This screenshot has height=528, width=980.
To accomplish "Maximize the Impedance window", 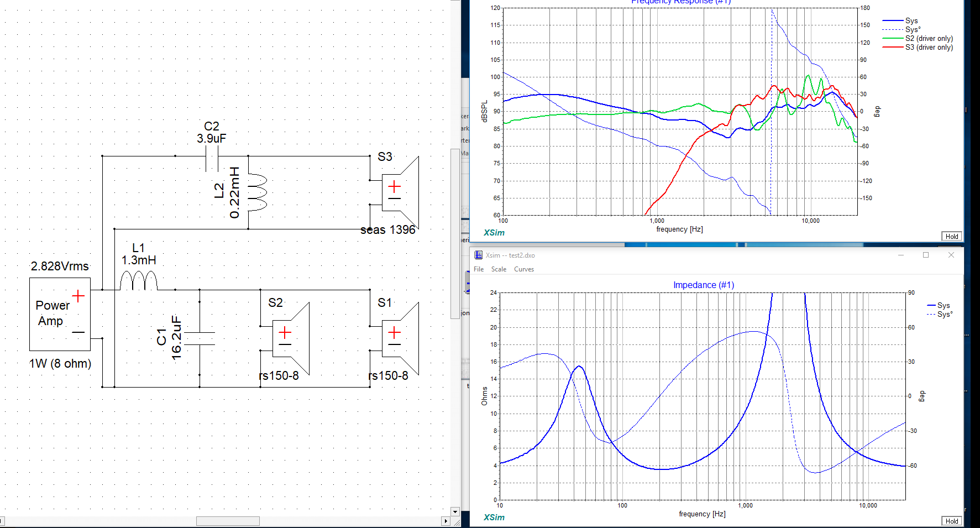I will (926, 255).
